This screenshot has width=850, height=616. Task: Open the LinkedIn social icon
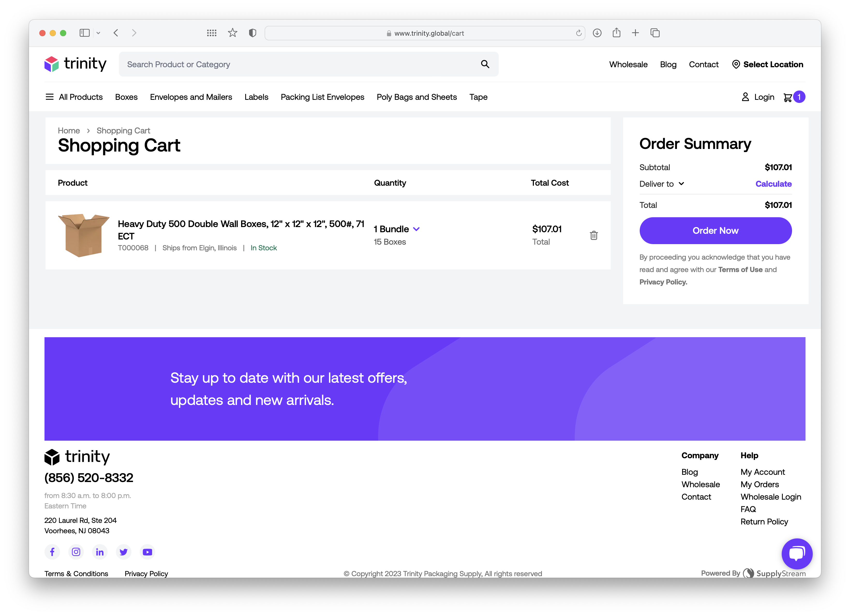tap(100, 552)
